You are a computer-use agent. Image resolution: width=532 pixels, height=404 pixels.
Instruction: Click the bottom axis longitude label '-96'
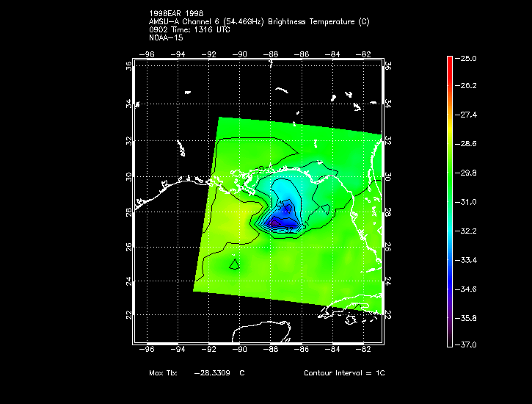pos(147,350)
